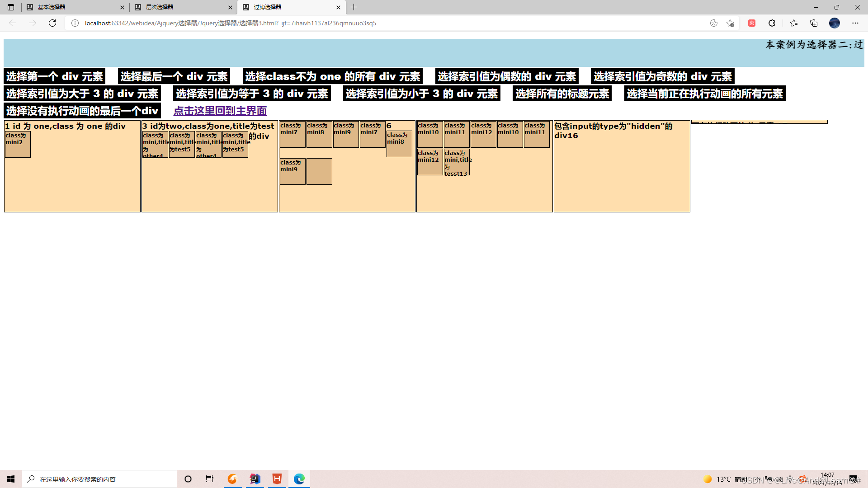Switch to the 层次选择器 tab
The image size is (868, 488).
[x=181, y=7]
